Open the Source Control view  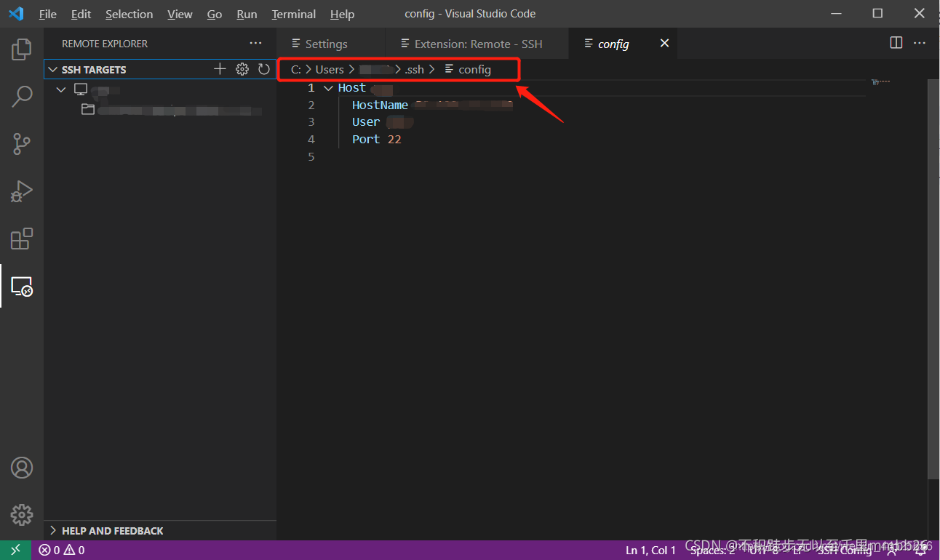point(22,144)
